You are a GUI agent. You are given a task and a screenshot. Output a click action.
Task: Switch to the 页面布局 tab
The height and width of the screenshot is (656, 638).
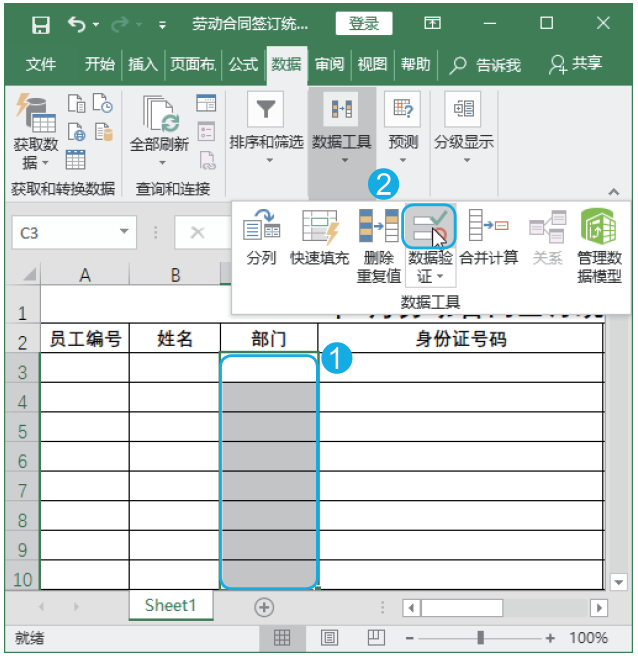point(193,64)
